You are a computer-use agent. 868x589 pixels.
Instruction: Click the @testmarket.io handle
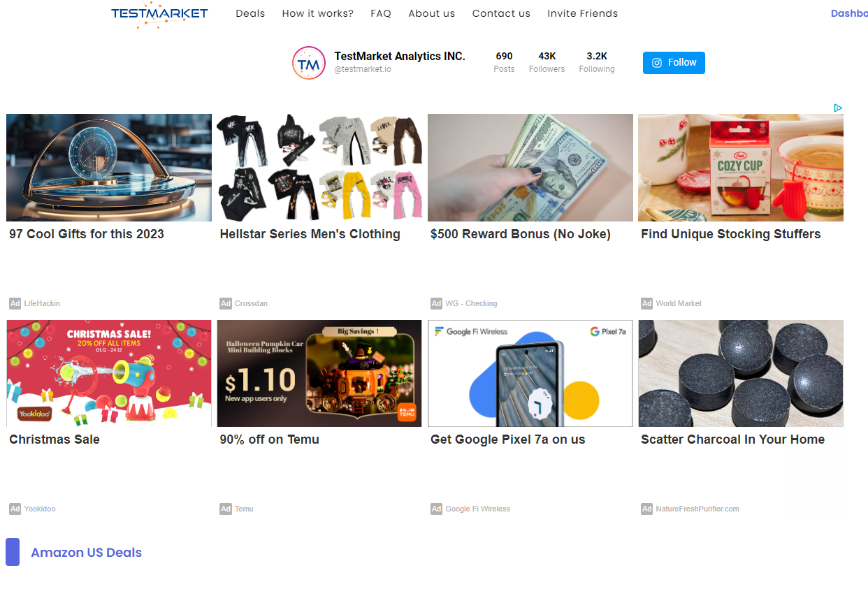pos(363,69)
